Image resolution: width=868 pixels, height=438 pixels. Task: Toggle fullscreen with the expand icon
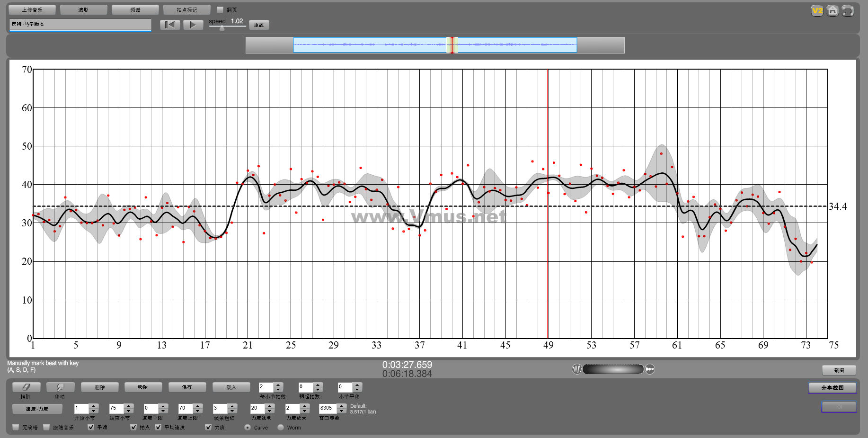point(848,11)
